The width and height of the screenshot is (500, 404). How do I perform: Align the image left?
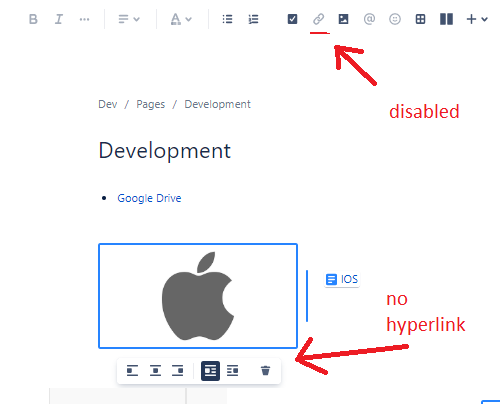pos(132,371)
